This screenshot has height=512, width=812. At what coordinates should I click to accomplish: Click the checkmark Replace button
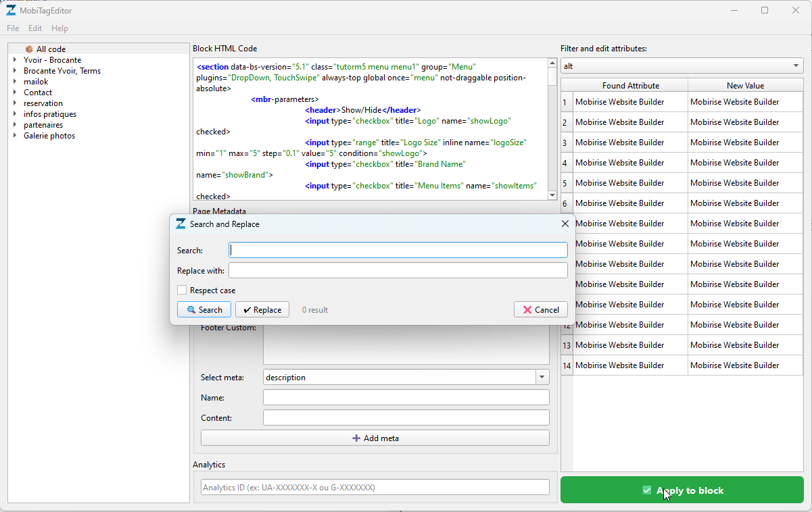pos(262,309)
